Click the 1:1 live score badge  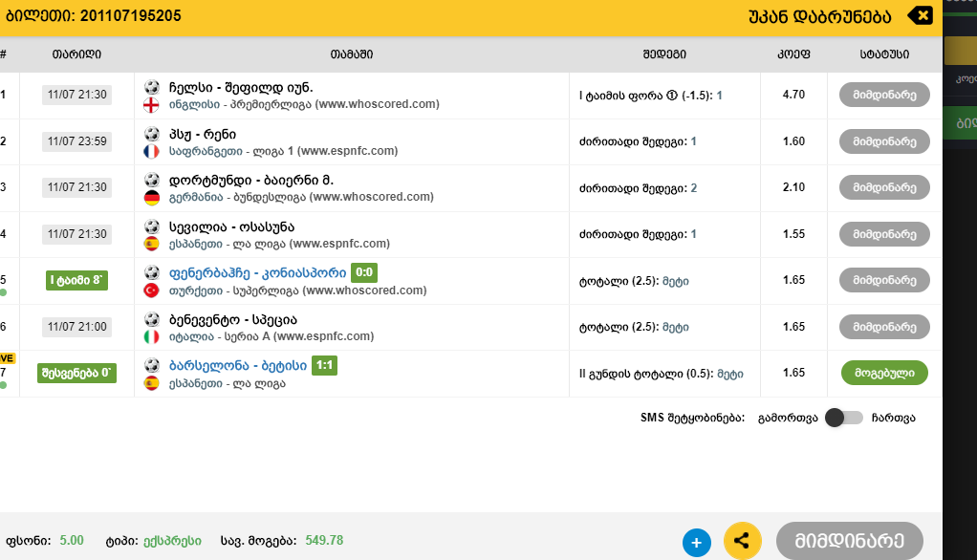[x=324, y=366]
